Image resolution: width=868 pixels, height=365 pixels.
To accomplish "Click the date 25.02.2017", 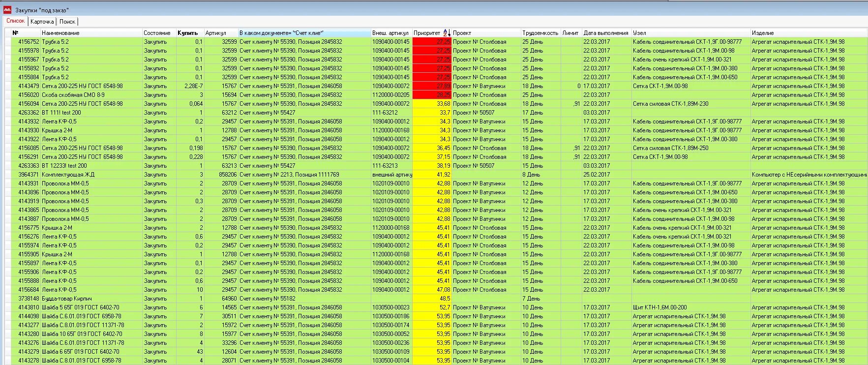I will [x=597, y=175].
